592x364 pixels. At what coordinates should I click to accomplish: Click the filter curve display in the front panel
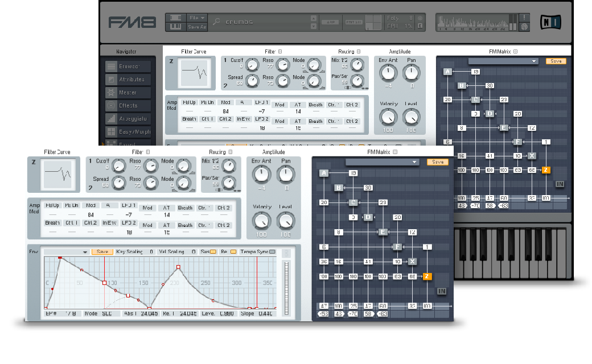(57, 174)
